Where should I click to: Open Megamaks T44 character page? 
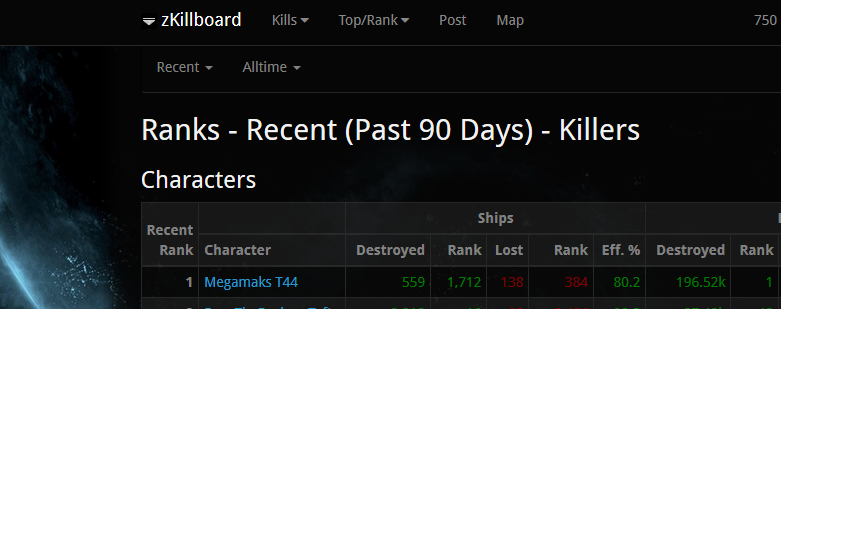pos(251,282)
